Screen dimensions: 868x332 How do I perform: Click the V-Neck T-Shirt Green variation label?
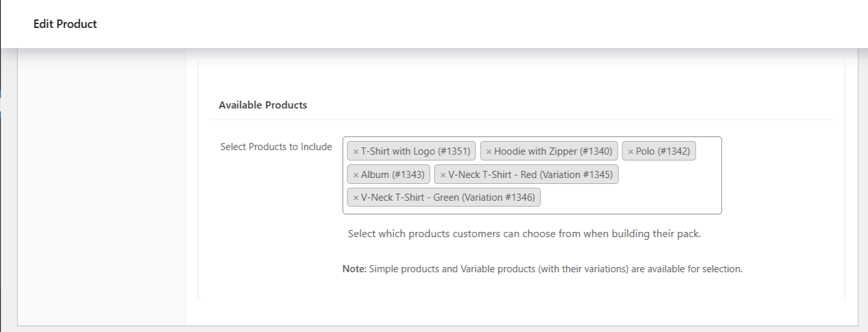tap(448, 198)
